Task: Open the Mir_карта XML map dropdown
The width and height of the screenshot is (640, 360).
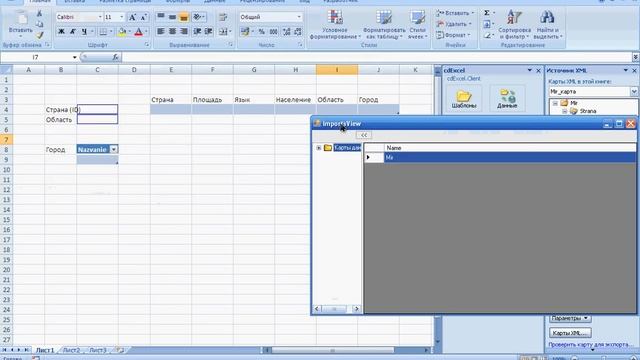Action: point(633,91)
